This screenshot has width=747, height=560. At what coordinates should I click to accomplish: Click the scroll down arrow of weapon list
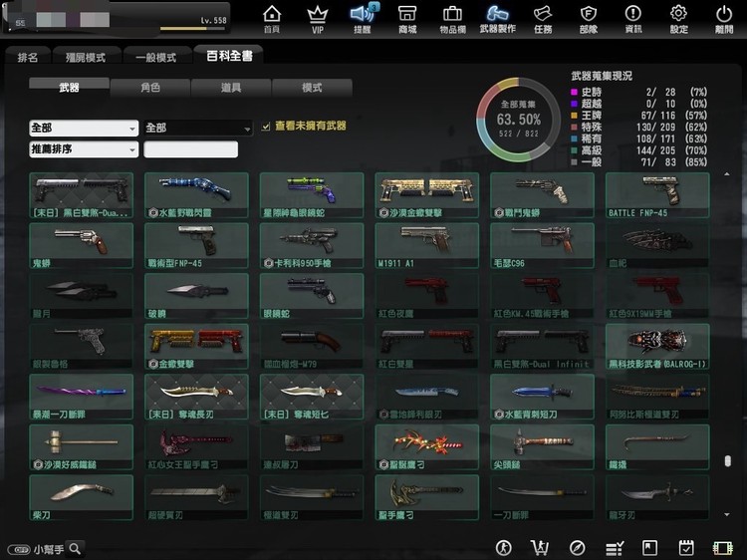(x=727, y=515)
